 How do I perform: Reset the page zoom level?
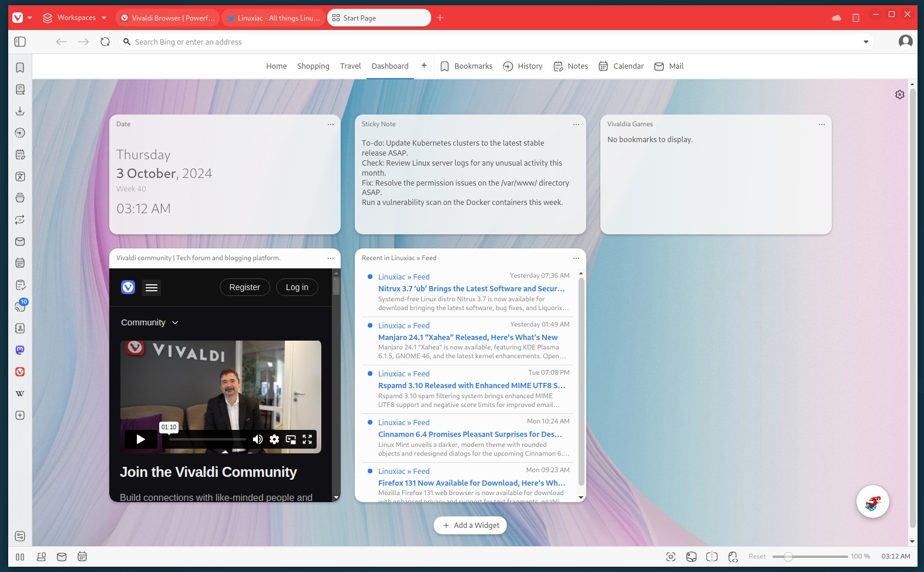coord(757,557)
